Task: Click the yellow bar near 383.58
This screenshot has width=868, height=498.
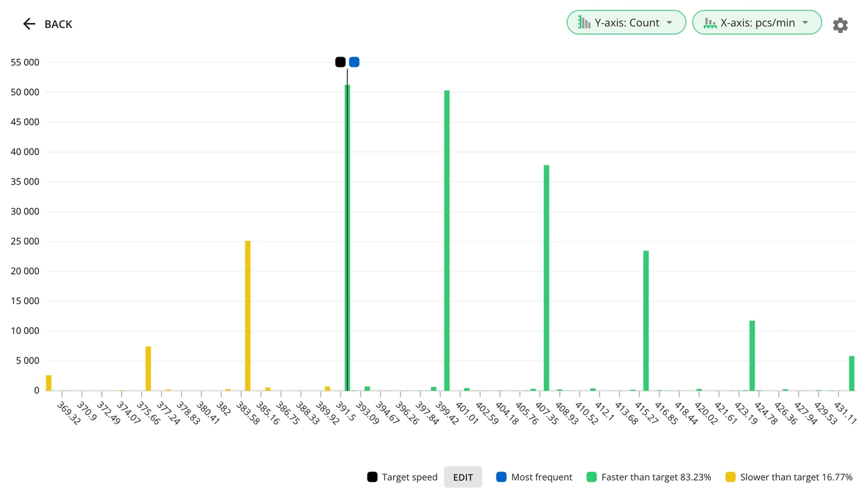Action: (248, 316)
